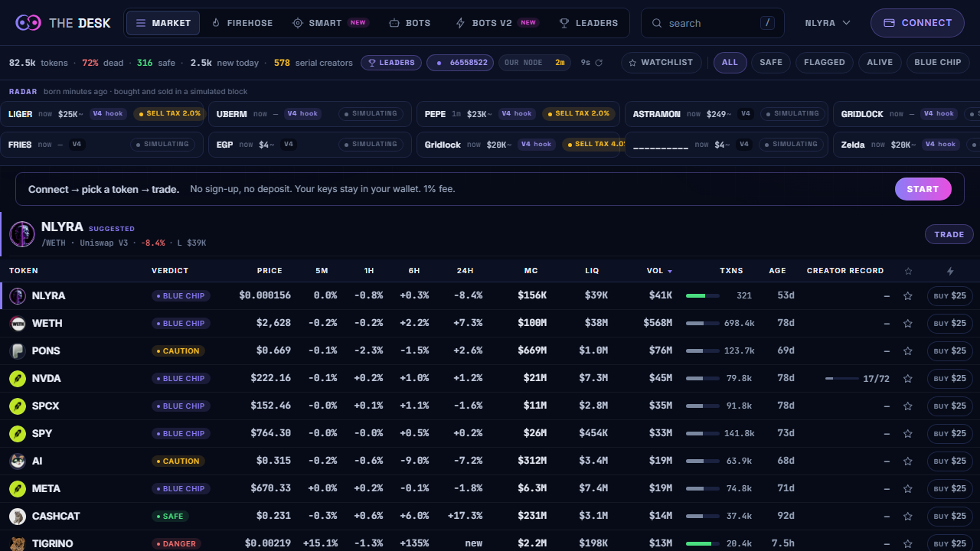Click the OUR NODE 2m status pill
The image size is (980, 551).
(x=534, y=63)
